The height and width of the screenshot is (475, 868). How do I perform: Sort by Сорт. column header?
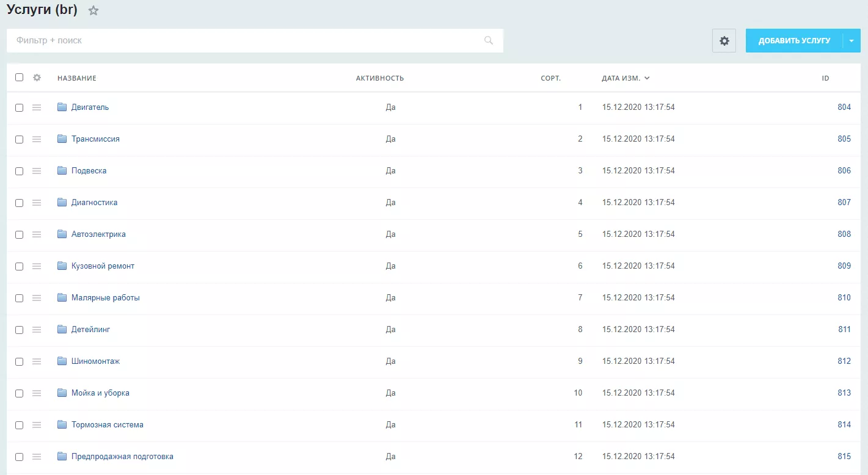pyautogui.click(x=551, y=78)
